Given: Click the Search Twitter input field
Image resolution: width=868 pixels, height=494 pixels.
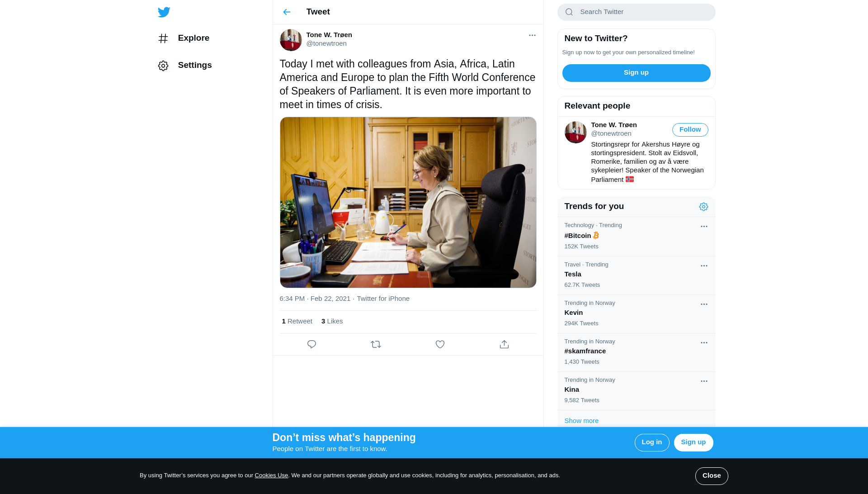Looking at the screenshot, I should pyautogui.click(x=636, y=12).
